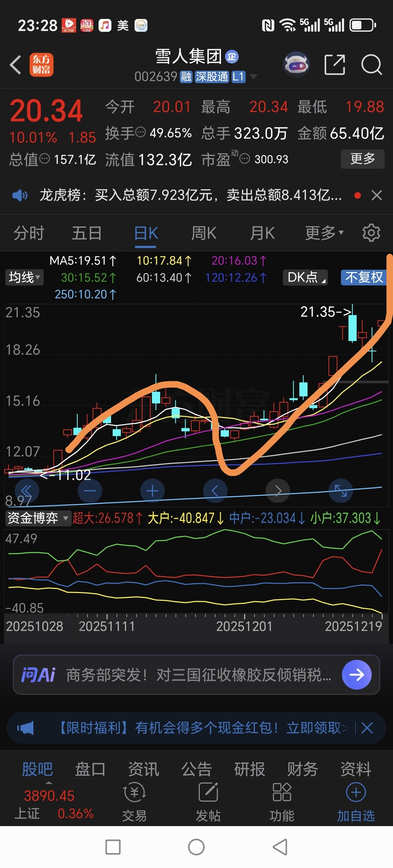Zoom in chart with plus button

[x=152, y=491]
